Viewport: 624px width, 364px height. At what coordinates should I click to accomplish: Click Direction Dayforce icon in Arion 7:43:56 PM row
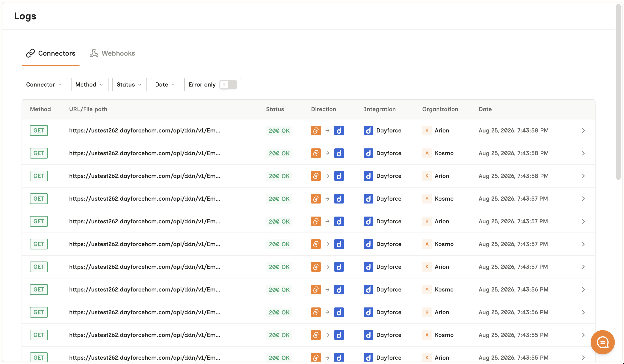339,313
